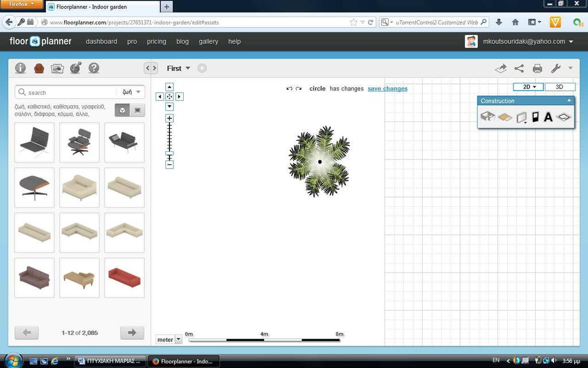Center the canvas view
Image resolution: width=588 pixels, height=368 pixels.
coord(169,97)
